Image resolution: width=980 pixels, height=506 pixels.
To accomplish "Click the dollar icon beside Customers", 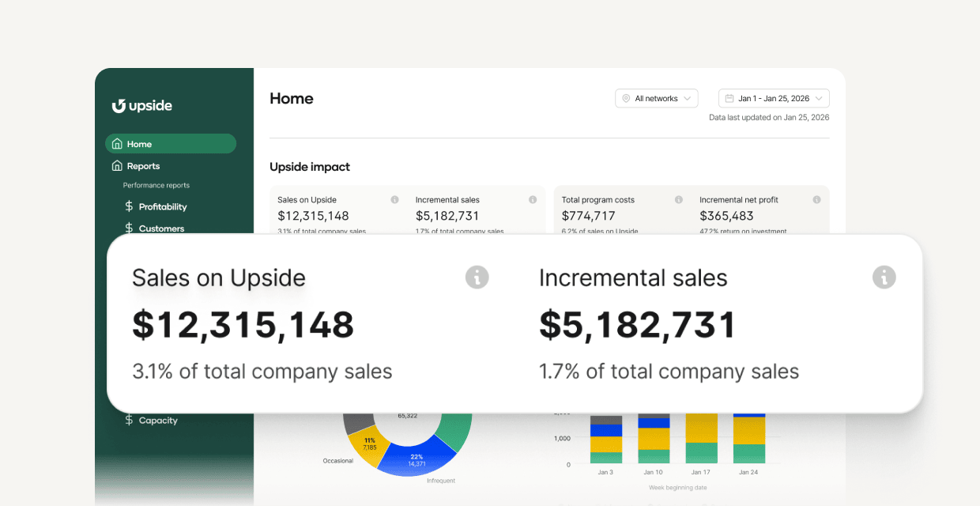I will point(129,228).
